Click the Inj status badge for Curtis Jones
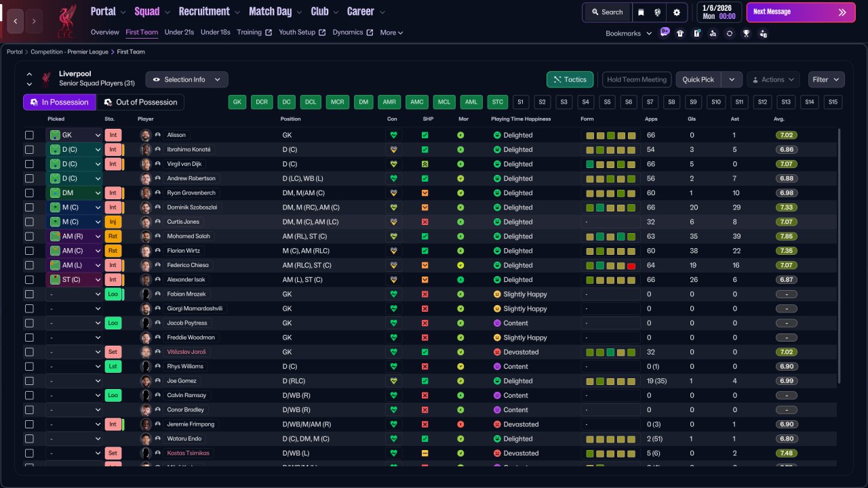This screenshot has height=488, width=868. pyautogui.click(x=113, y=222)
